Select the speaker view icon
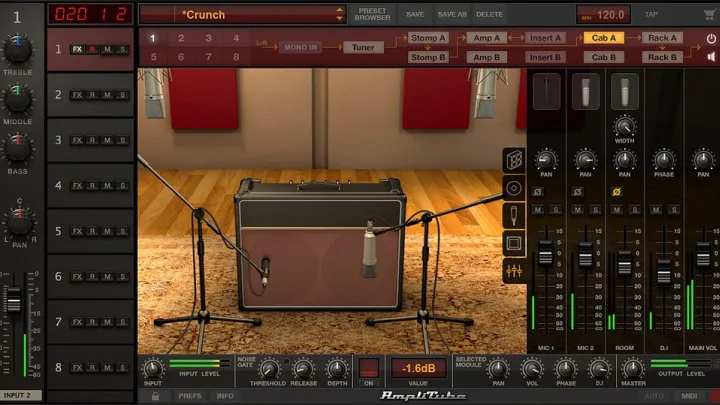 point(514,188)
